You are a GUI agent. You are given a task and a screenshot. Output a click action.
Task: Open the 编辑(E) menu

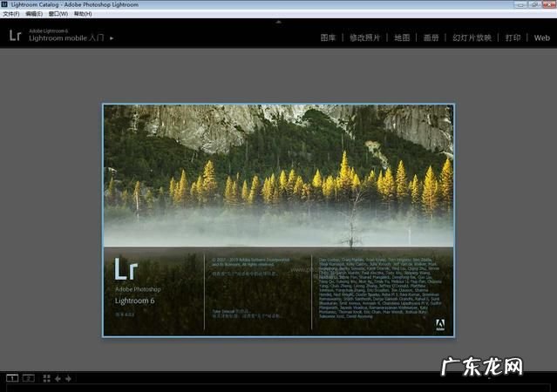click(34, 14)
